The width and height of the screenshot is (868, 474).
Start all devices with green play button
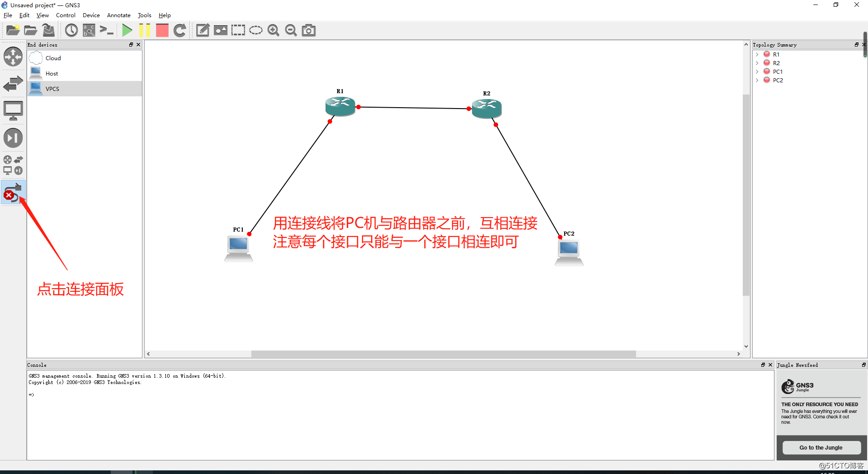(x=127, y=30)
